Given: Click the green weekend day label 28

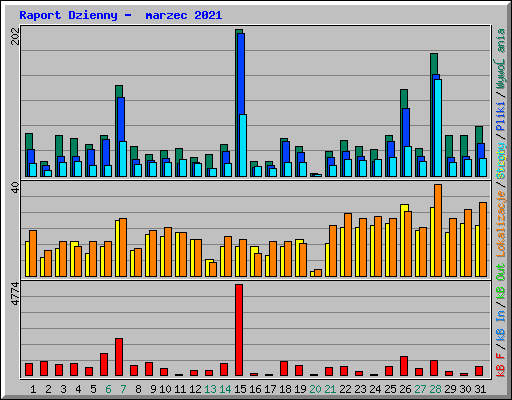Looking at the screenshot, I should pos(435,389).
